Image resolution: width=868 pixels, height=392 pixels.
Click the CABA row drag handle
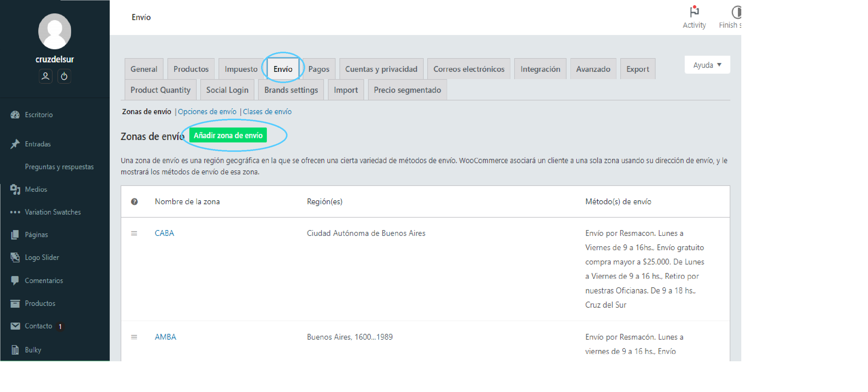coord(134,233)
